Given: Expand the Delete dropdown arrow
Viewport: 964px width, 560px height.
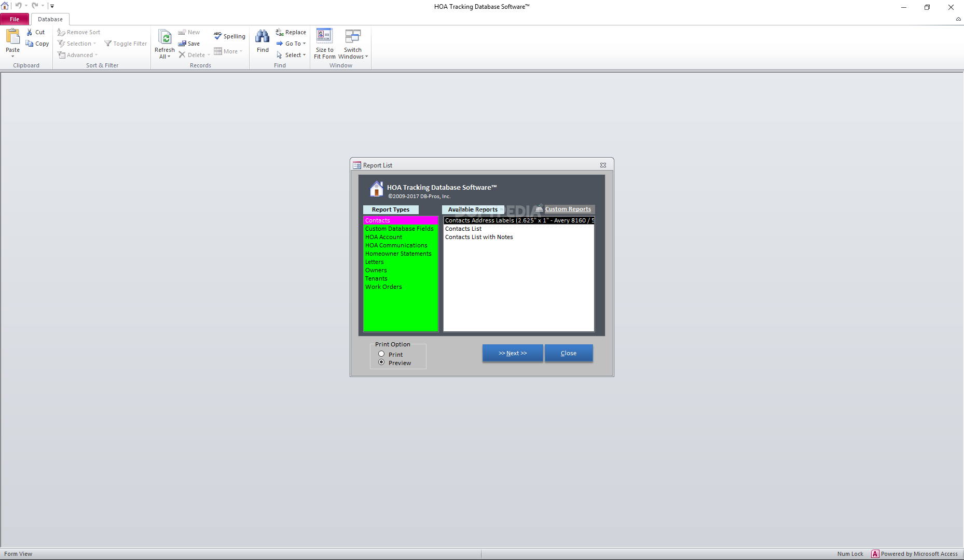Looking at the screenshot, I should click(x=209, y=55).
